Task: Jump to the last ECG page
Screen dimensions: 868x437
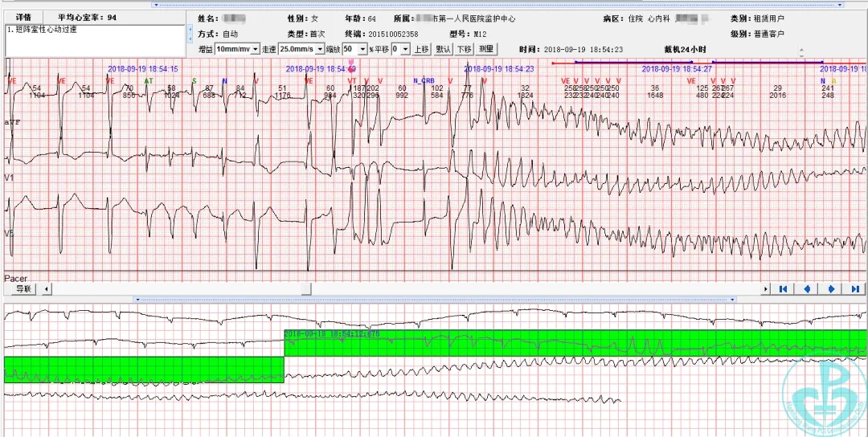Action: click(854, 288)
